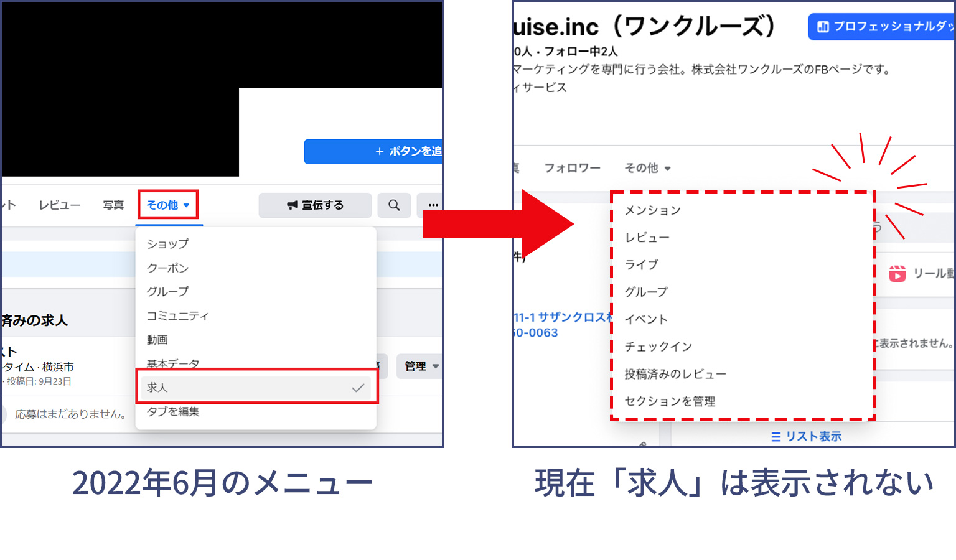956x560 pixels.
Task: Select 動画 menu entry
Action: 157,340
